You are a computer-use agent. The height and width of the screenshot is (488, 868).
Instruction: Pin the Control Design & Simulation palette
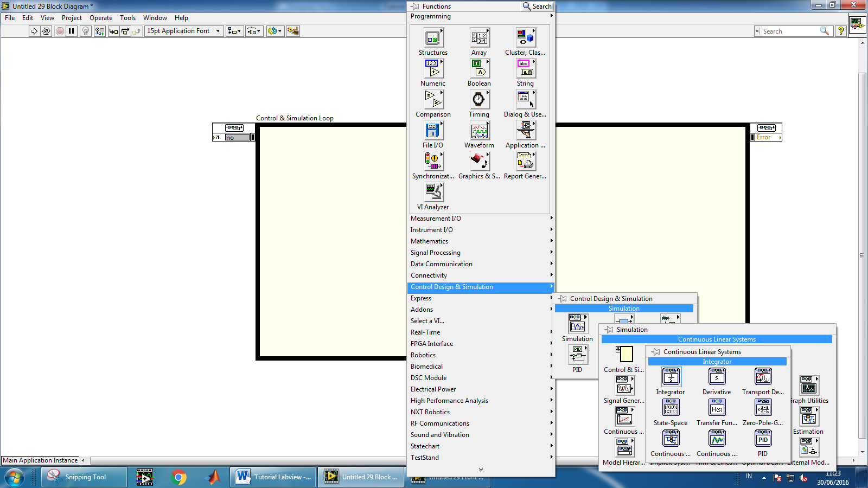click(x=563, y=299)
